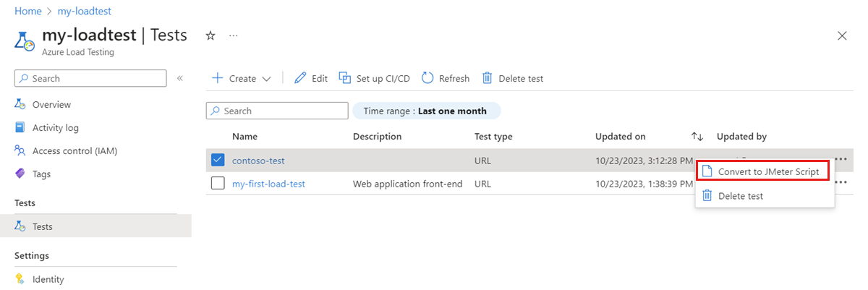Collapse the sidebar navigation pane
The height and width of the screenshot is (290, 868).
pyautogui.click(x=180, y=78)
